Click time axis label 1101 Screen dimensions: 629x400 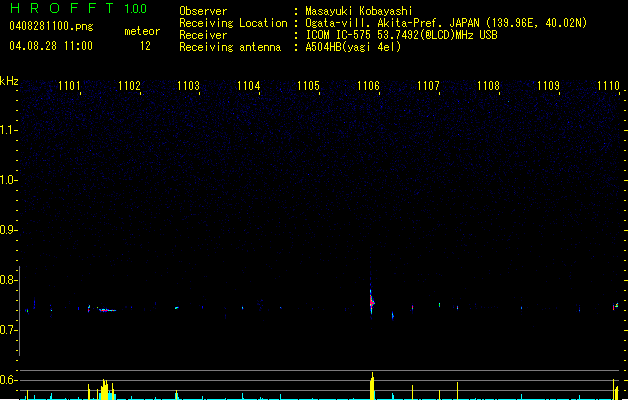tap(69, 86)
